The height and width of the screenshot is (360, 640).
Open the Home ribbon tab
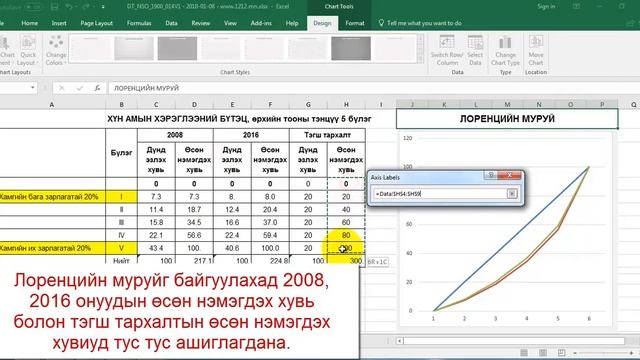tap(29, 23)
